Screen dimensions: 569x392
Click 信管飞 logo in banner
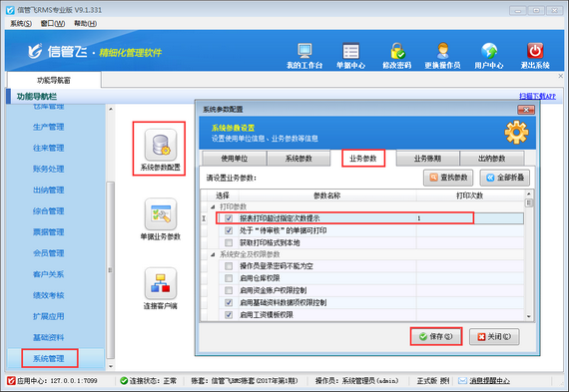35,51
